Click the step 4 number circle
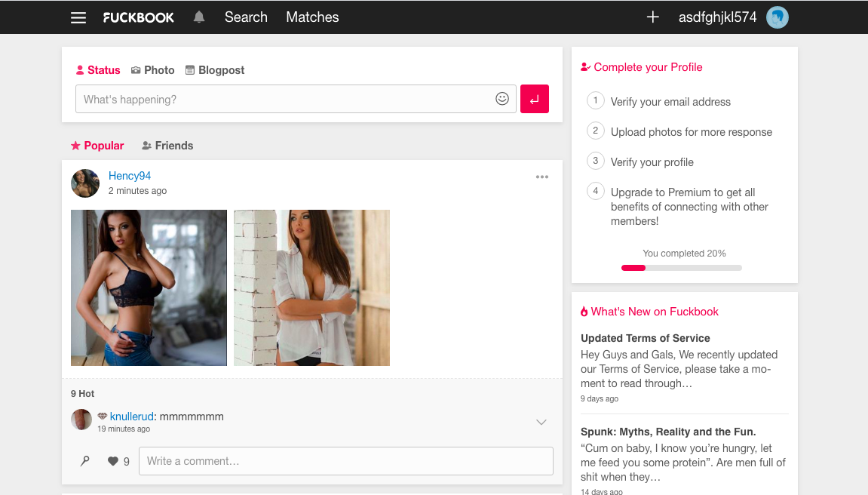 pyautogui.click(x=596, y=191)
